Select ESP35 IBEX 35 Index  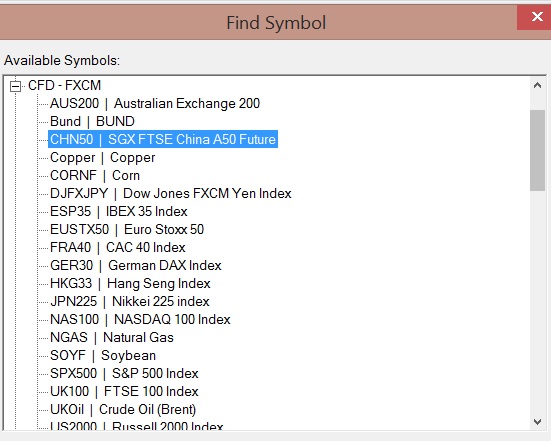point(119,211)
